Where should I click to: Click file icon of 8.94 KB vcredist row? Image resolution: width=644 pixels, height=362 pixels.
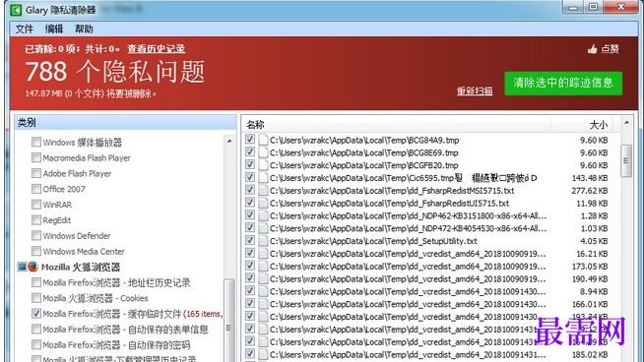coord(263,291)
